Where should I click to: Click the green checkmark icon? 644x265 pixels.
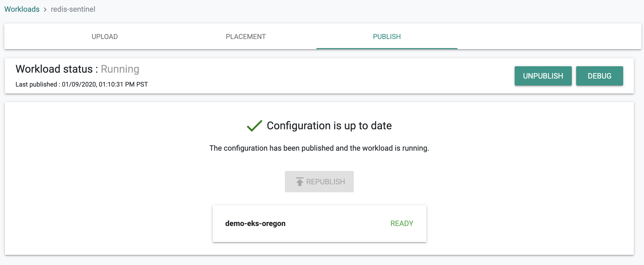[254, 126]
